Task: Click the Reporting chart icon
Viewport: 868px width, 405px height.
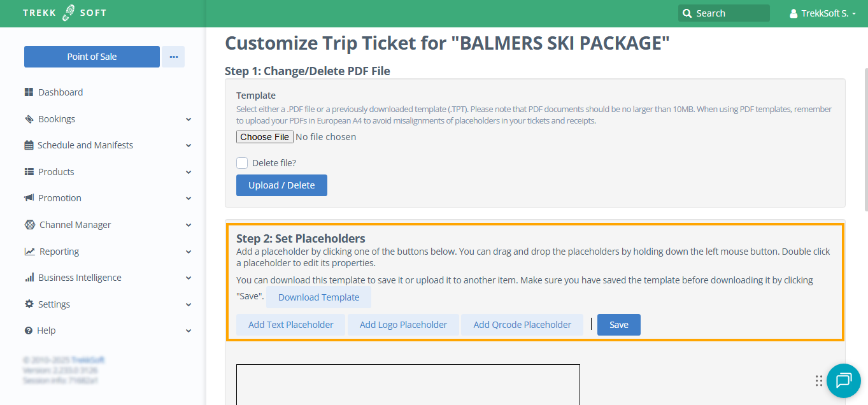Action: pos(29,252)
